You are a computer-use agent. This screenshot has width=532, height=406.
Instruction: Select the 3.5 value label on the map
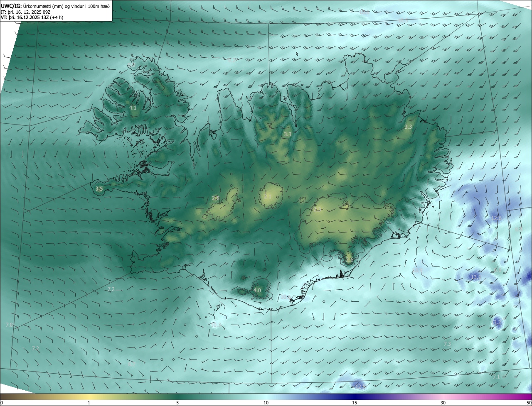point(99,188)
